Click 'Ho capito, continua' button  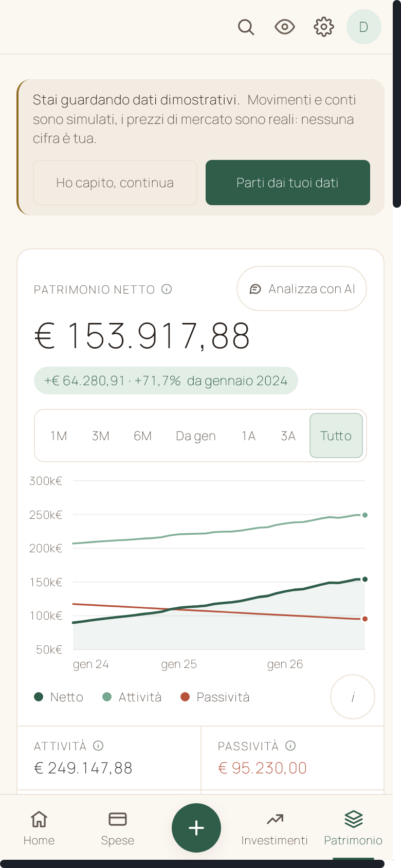115,183
